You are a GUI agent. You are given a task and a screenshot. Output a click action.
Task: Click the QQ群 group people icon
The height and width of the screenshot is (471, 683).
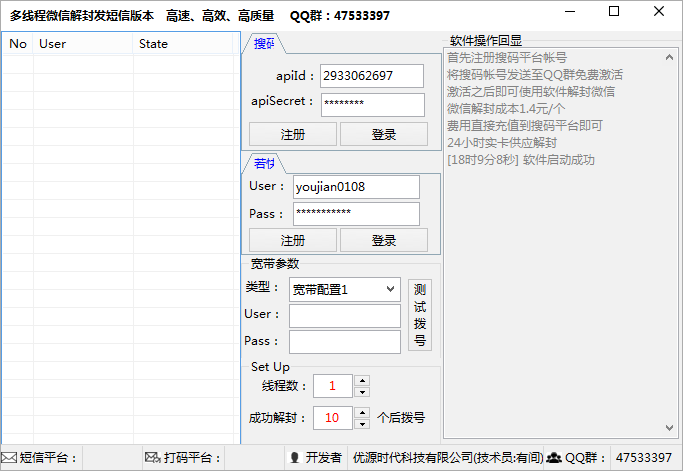[x=554, y=457]
